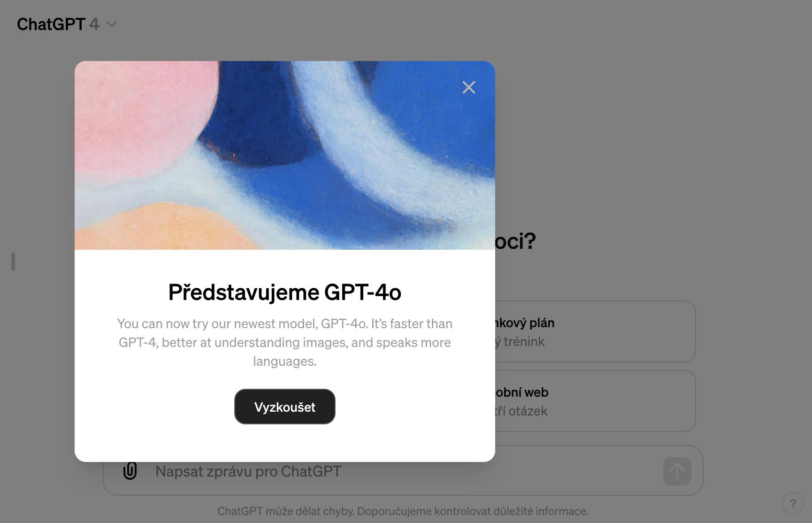Click the ChatGPT 4 model title text
812x523 pixels.
point(58,24)
